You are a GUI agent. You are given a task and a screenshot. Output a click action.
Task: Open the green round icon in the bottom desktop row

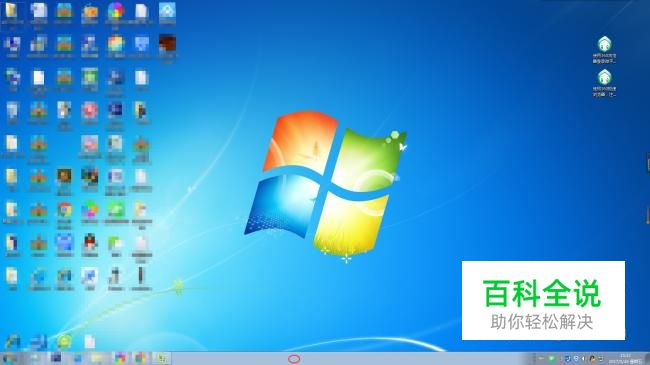pyautogui.click(x=64, y=342)
